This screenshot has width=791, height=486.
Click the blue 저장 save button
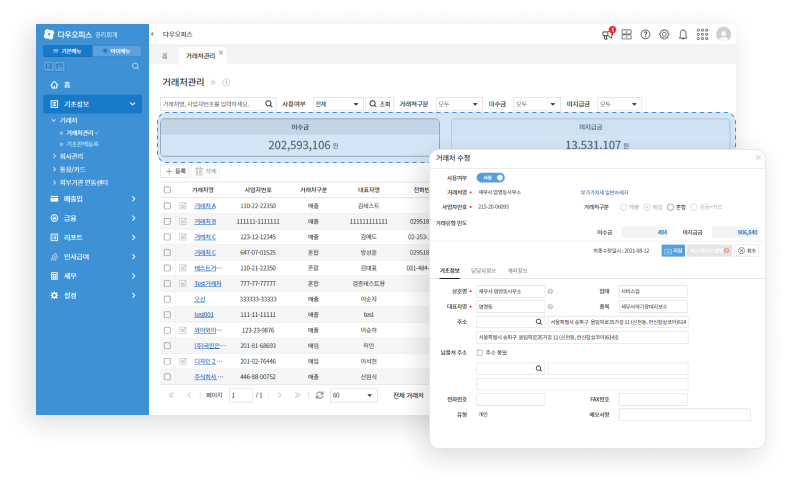click(x=673, y=251)
